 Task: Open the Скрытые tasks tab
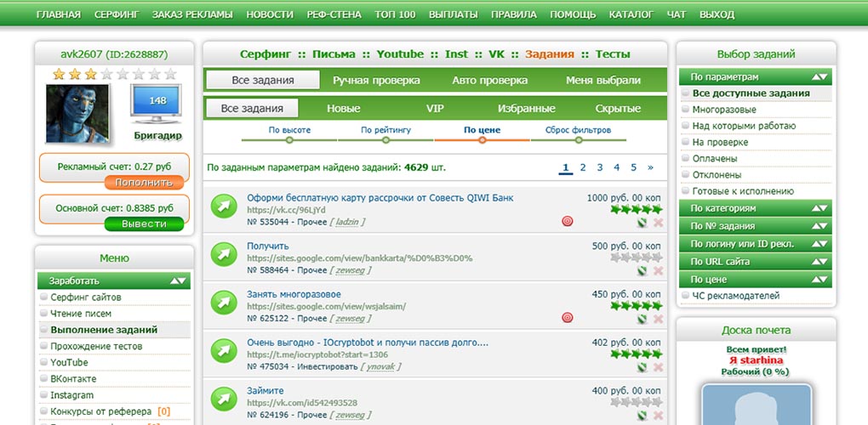tap(619, 108)
